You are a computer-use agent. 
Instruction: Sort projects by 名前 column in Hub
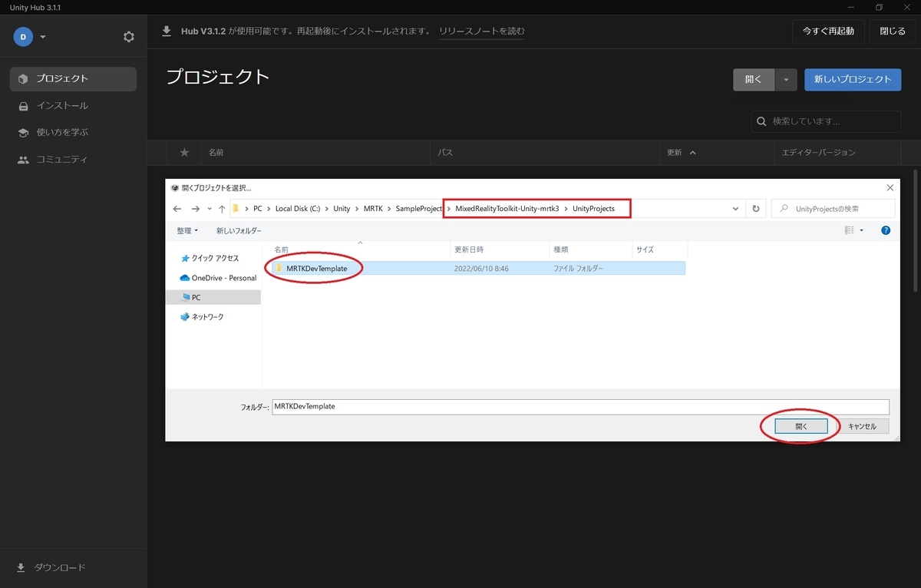216,153
